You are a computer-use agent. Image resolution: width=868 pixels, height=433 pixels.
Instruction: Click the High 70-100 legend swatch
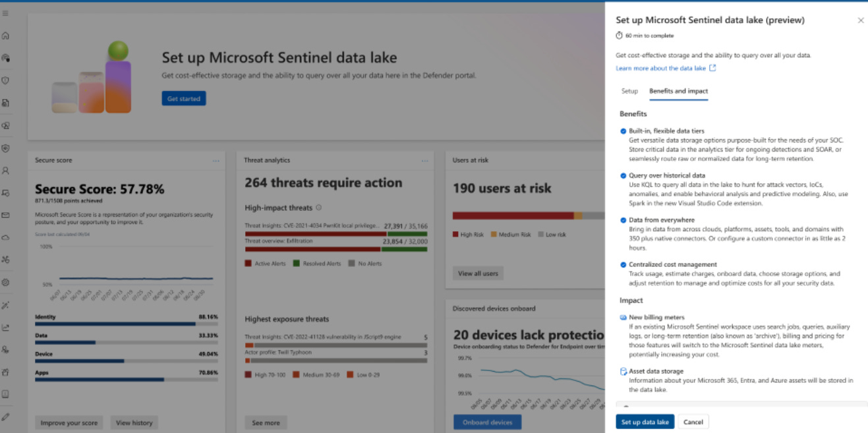(248, 374)
